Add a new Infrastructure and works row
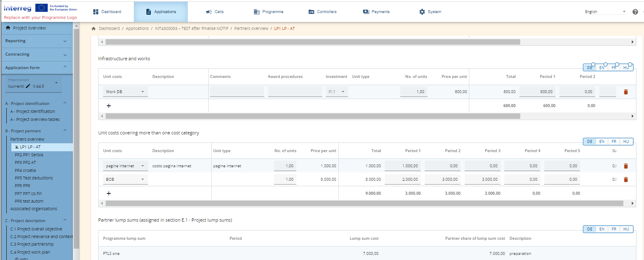This screenshot has width=644, height=260. (x=109, y=106)
